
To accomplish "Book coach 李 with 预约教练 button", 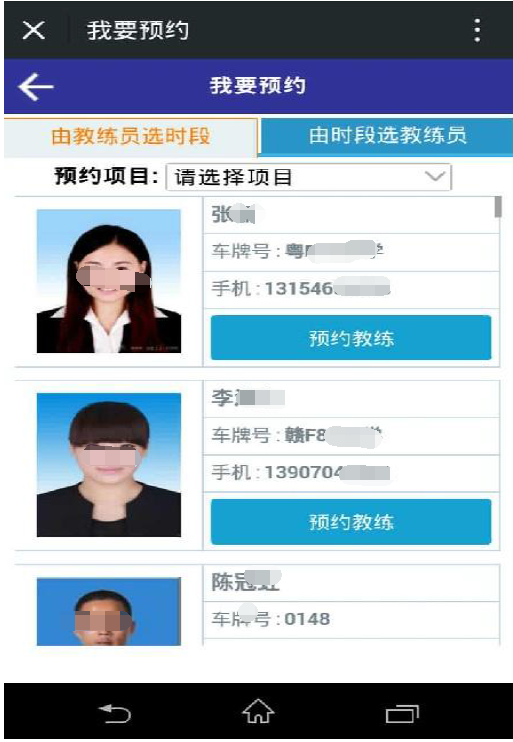I will coord(351,522).
